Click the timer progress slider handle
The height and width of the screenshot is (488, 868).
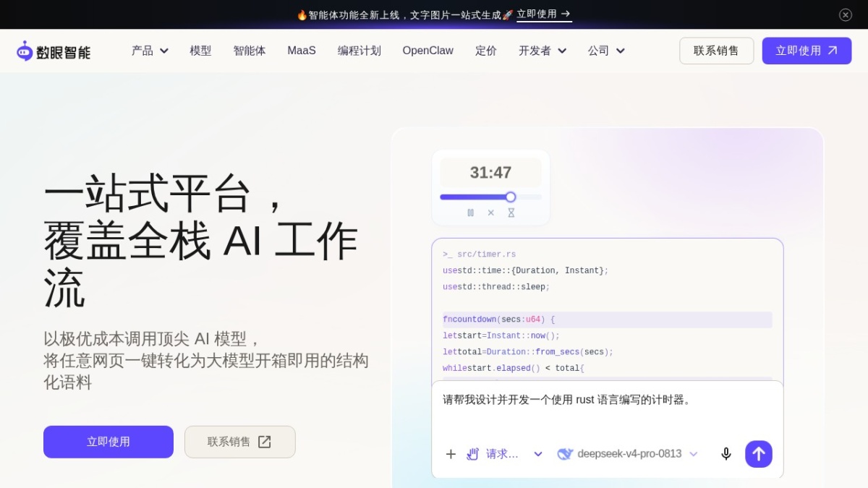click(511, 197)
